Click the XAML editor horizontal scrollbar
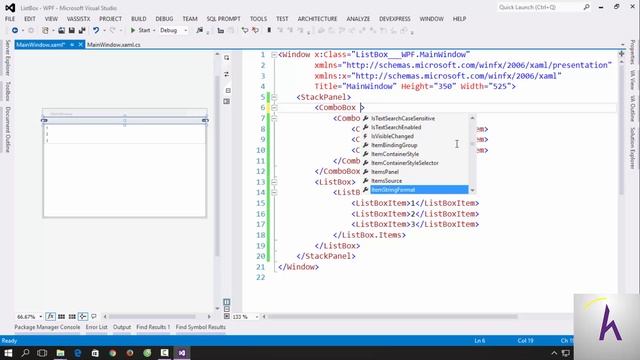 click(393, 316)
